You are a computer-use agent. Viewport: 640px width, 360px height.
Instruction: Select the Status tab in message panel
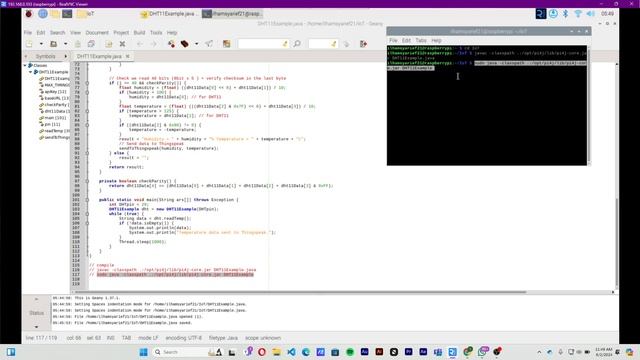36,313
